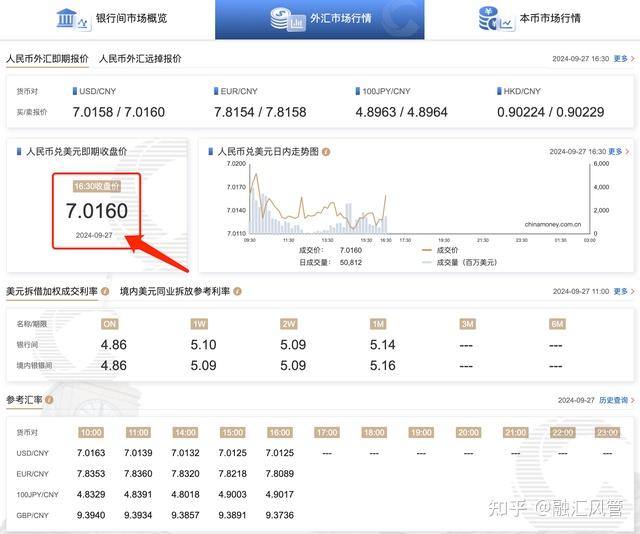Click the 17:00 time badge in 参考汇率
This screenshot has width=640, height=534.
(x=327, y=432)
